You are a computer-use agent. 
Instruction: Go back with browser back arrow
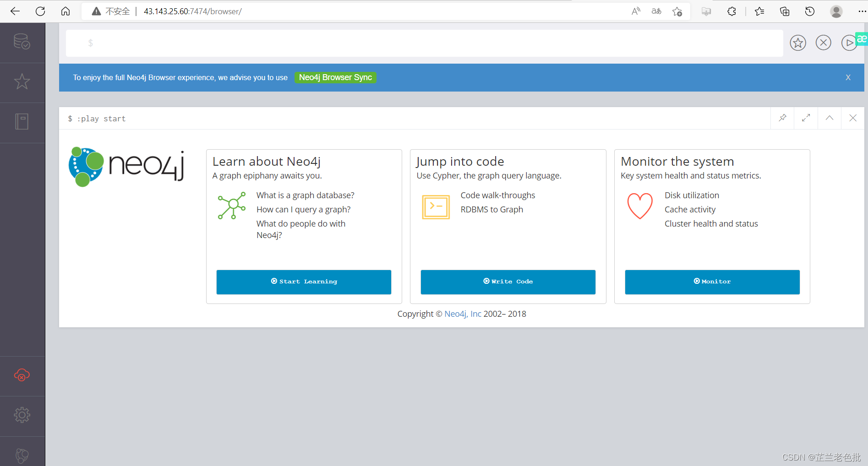15,11
